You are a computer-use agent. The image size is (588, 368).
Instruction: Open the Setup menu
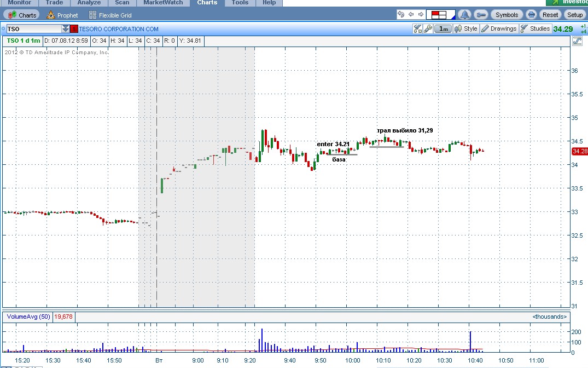pyautogui.click(x=574, y=15)
